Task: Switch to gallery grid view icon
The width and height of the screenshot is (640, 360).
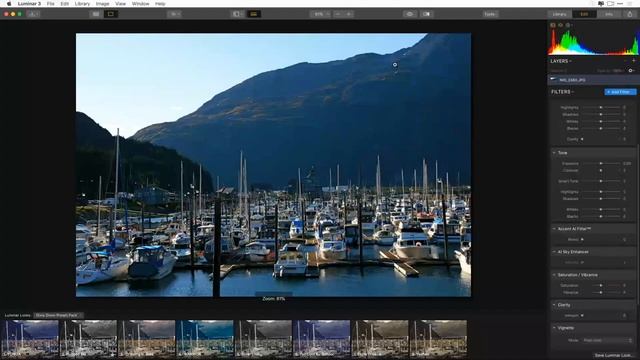Action: pyautogui.click(x=96, y=14)
